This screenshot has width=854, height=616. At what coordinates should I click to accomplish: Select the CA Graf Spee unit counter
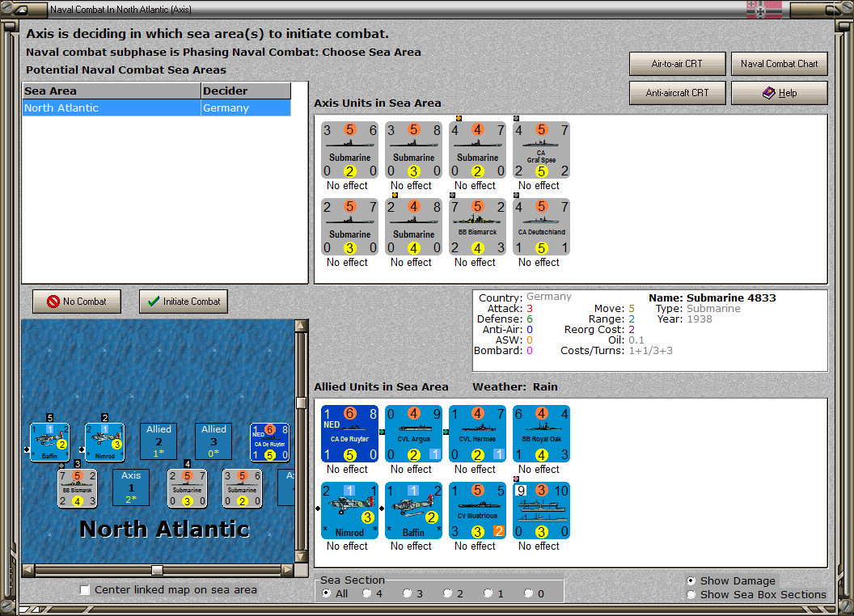click(x=541, y=150)
